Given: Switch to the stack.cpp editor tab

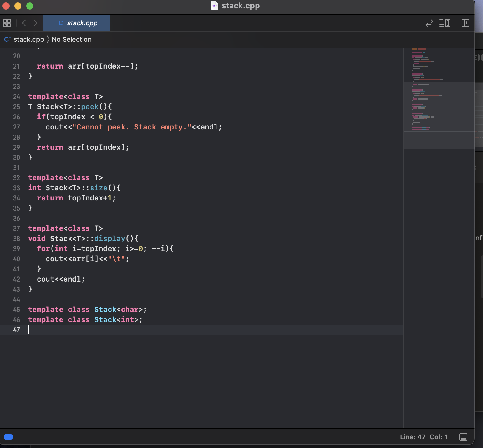Looking at the screenshot, I should [x=82, y=23].
